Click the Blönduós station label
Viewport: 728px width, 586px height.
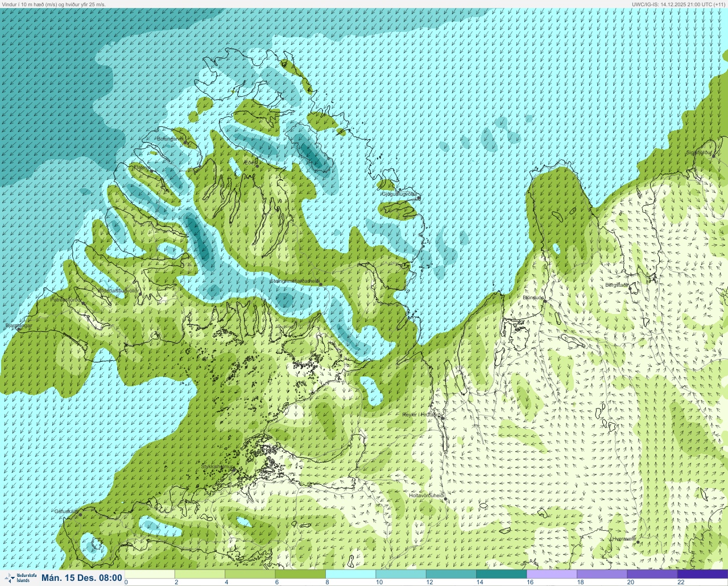pyautogui.click(x=533, y=298)
